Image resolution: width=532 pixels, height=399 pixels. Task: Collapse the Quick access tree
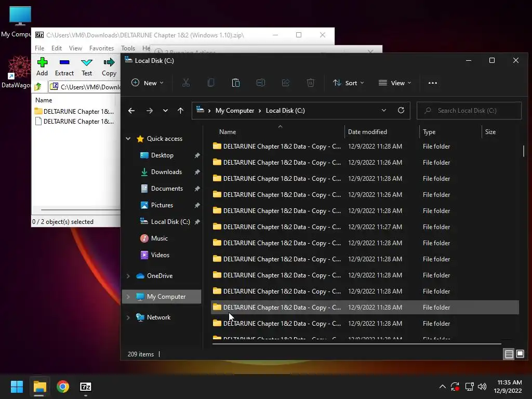[128, 138]
